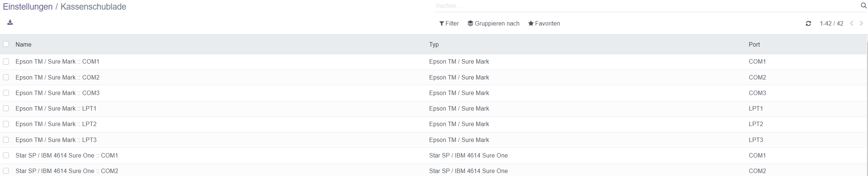Open the Favoriten dropdown

click(544, 24)
